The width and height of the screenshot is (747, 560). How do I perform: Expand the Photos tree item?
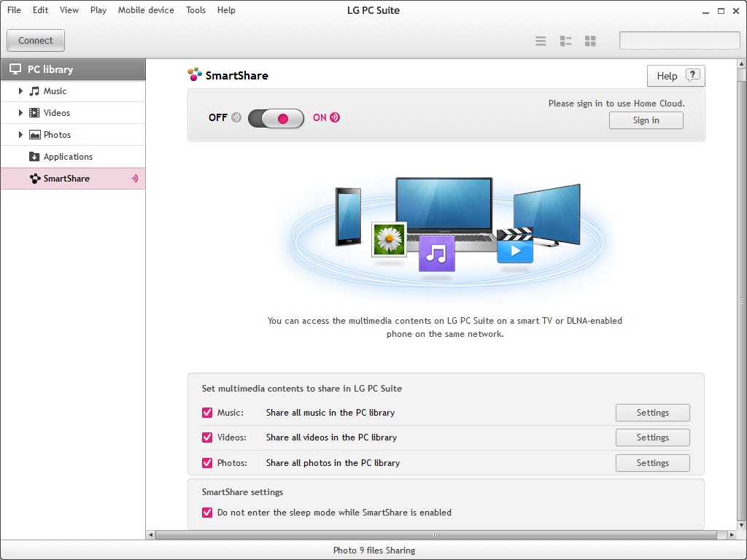(20, 135)
